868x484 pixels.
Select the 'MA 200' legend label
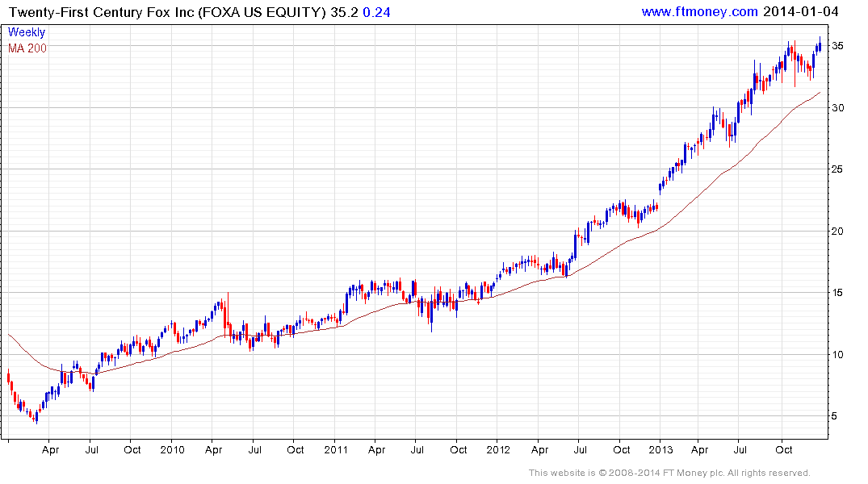pyautogui.click(x=27, y=48)
